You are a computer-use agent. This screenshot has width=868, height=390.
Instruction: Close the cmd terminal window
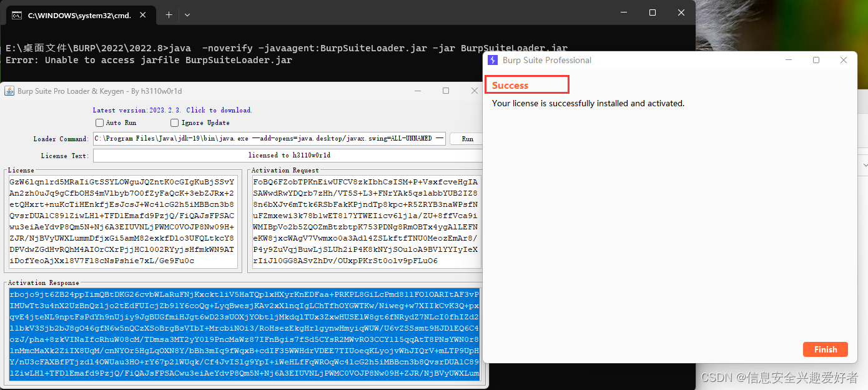click(681, 12)
